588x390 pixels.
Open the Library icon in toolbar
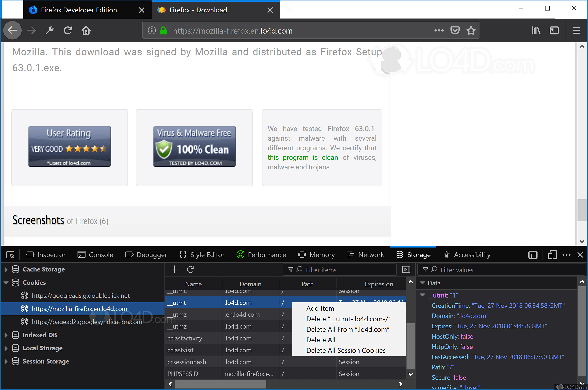coord(536,31)
